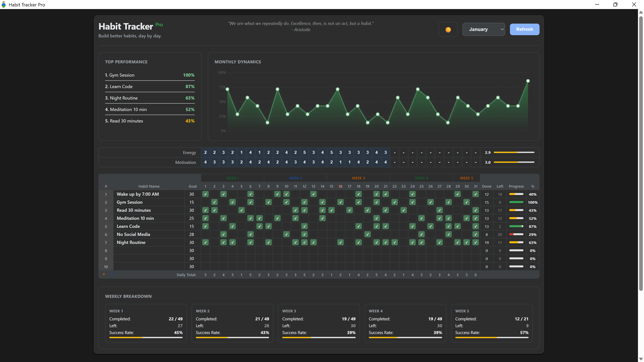Uncheck Night Routine on day 31
Screen dimensions: 644x362
point(475,242)
